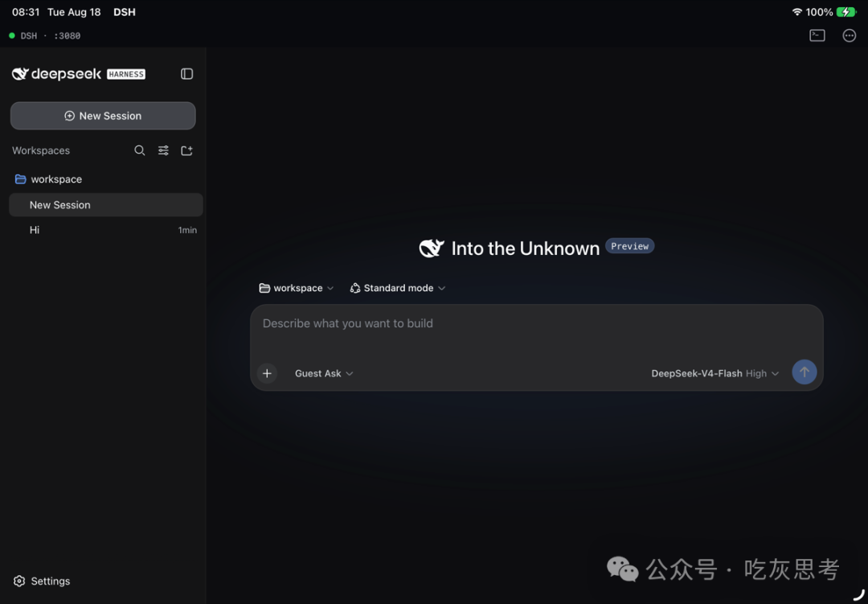Open the New Session list entry
868x604 pixels.
pos(106,204)
